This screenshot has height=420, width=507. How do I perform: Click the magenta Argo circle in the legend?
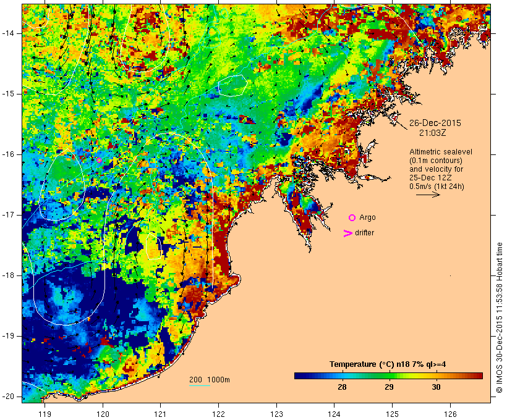point(352,218)
